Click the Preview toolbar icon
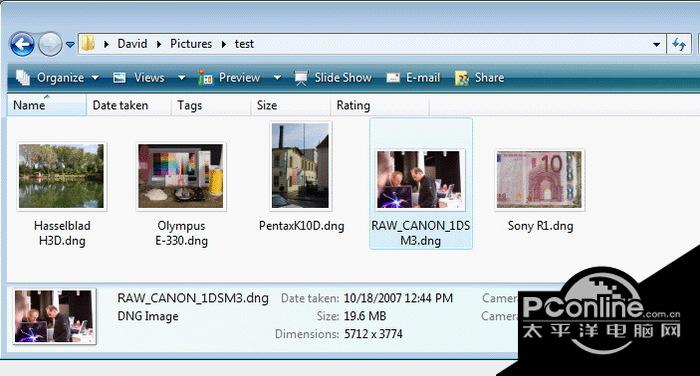The width and height of the screenshot is (700, 376). tap(205, 78)
